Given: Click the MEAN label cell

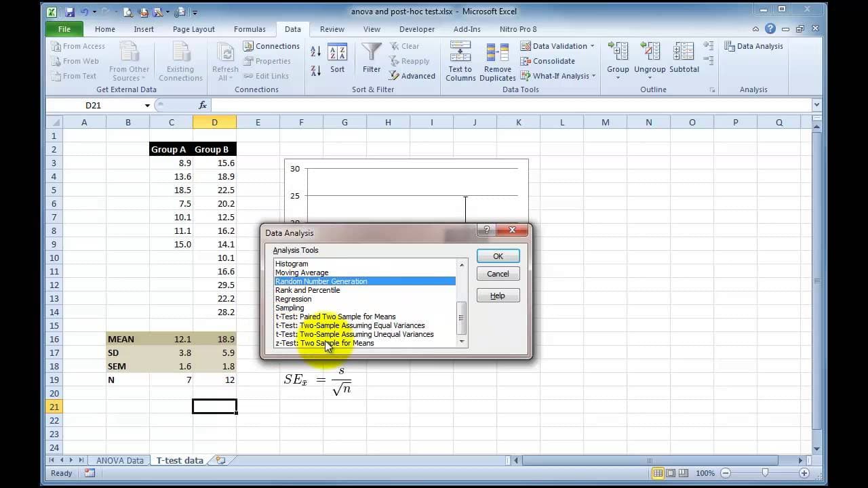Looking at the screenshot, I should point(127,339).
